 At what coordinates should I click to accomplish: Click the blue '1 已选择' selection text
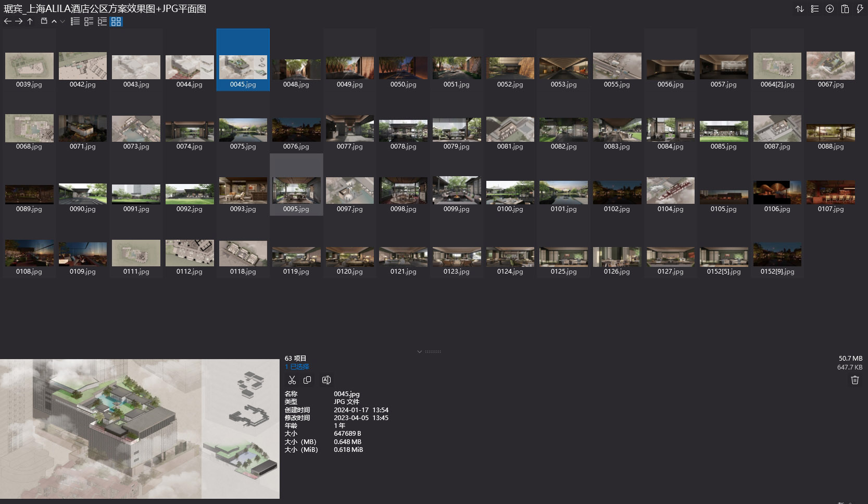(297, 366)
